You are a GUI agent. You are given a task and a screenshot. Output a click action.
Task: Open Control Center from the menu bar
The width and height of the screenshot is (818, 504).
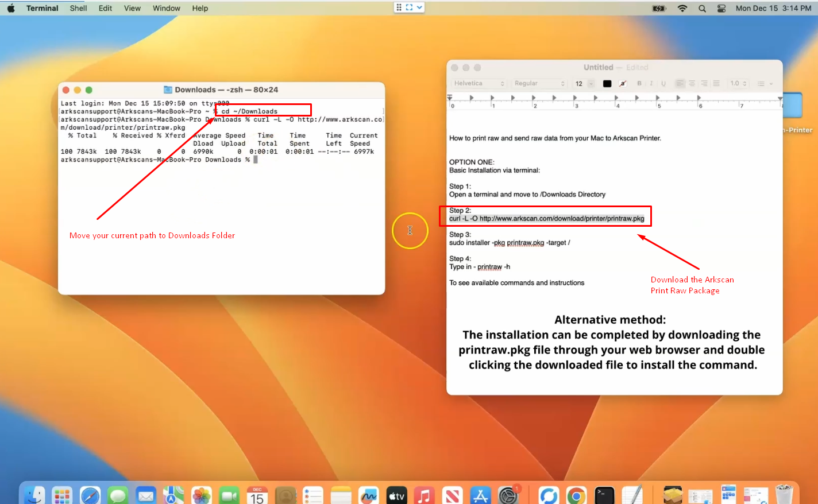(x=721, y=8)
